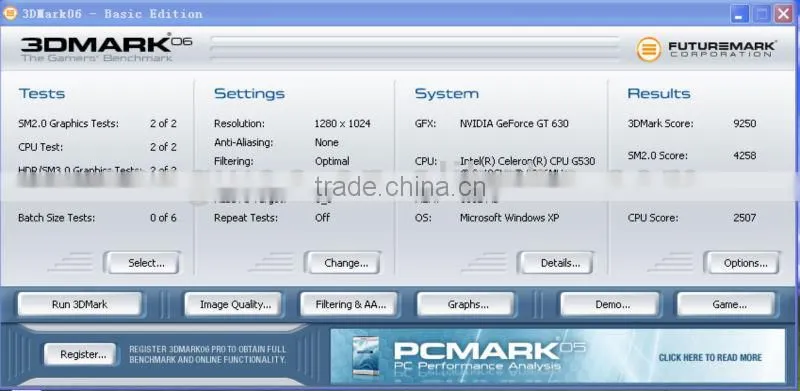
Task: Open the results Options... dialog
Action: click(x=742, y=263)
